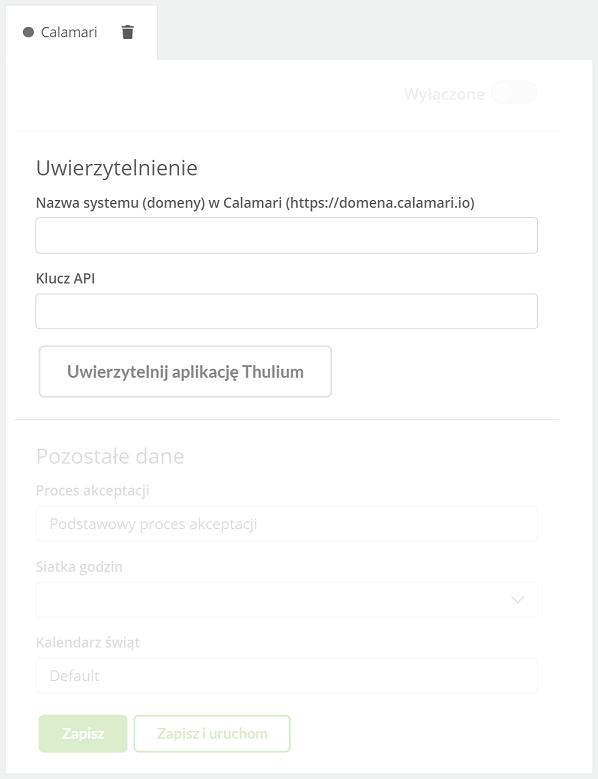The image size is (598, 779).
Task: Select the Podstawowy proces akceptacji field
Action: click(287, 524)
